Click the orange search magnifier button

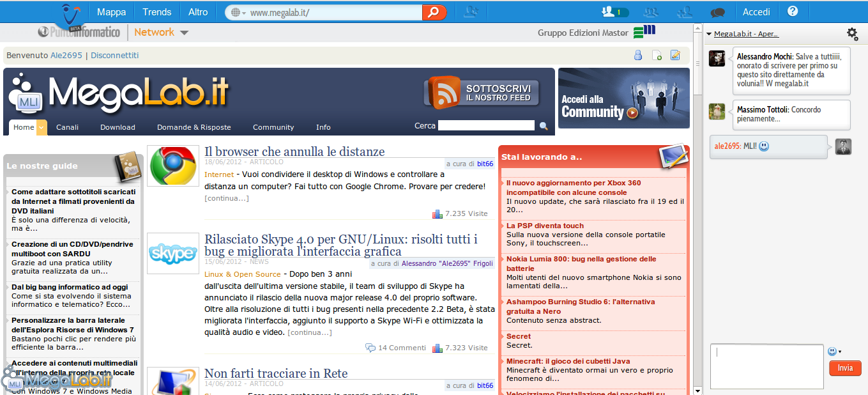click(x=434, y=12)
